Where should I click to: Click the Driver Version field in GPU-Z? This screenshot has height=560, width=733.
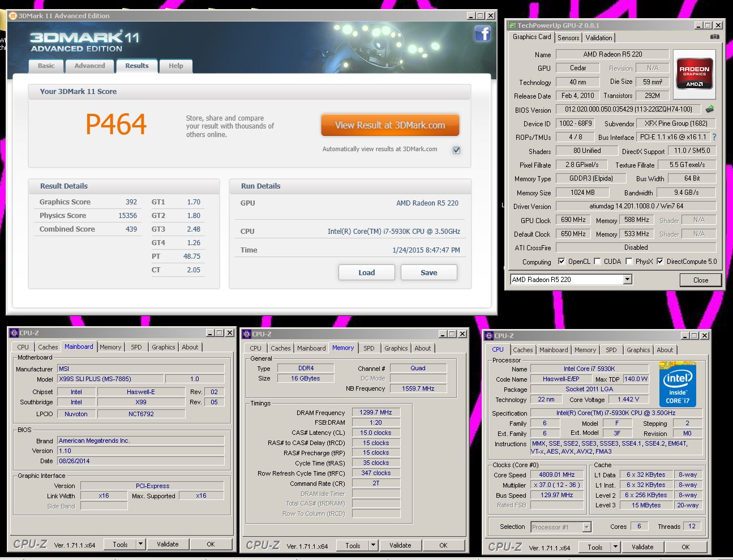coord(636,206)
